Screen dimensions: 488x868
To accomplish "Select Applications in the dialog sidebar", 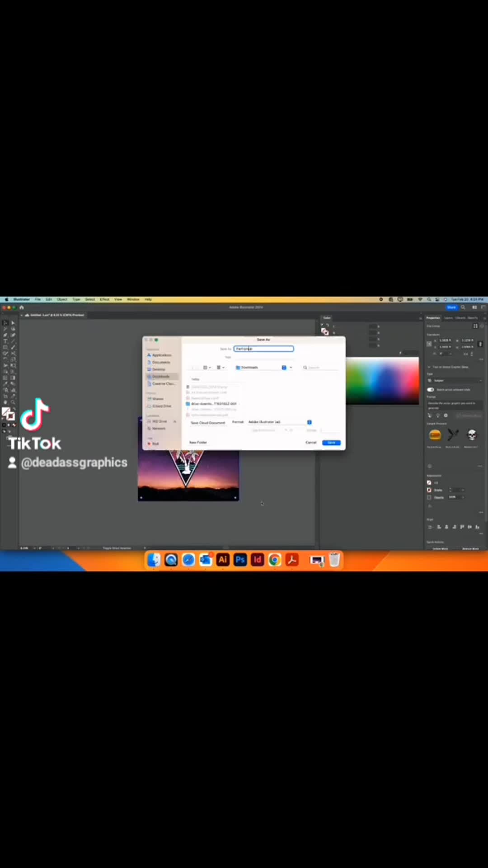I will tap(162, 355).
